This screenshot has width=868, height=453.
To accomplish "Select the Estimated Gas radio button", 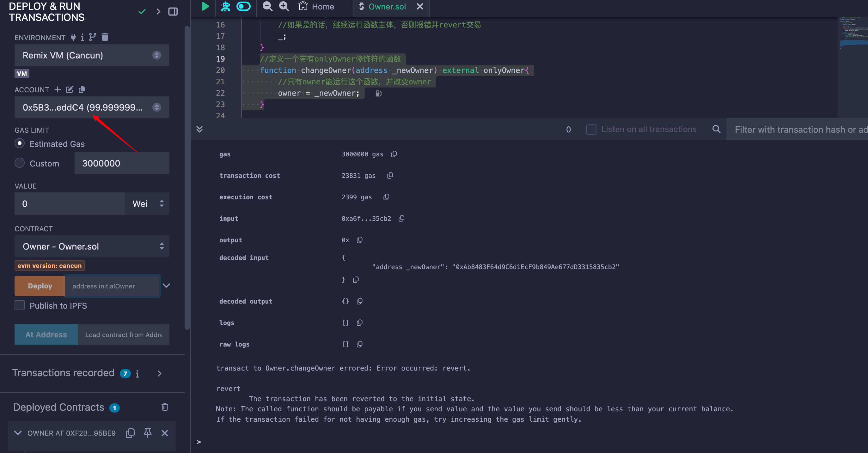I will (x=20, y=143).
